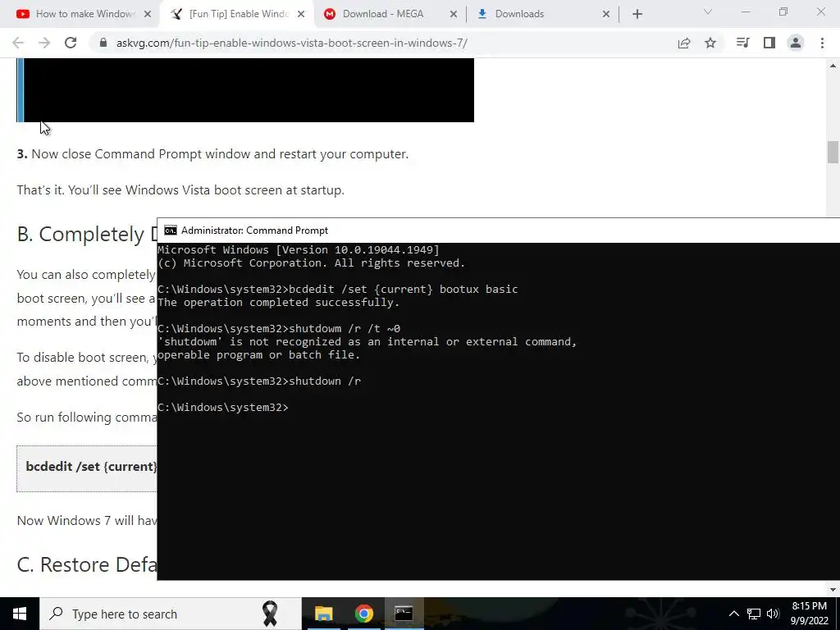Reload the askvg.com page

click(71, 43)
